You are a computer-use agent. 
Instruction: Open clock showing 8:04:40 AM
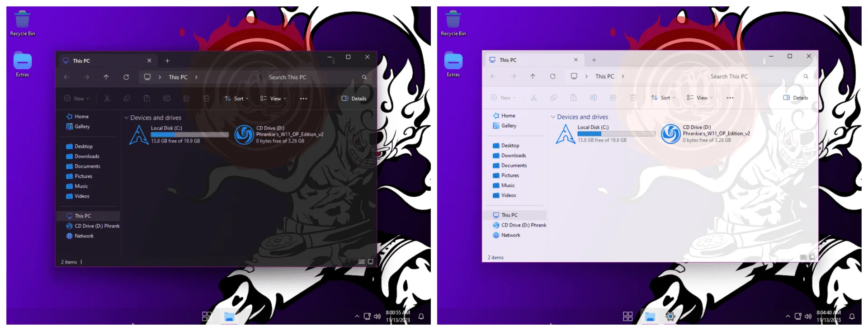click(829, 316)
